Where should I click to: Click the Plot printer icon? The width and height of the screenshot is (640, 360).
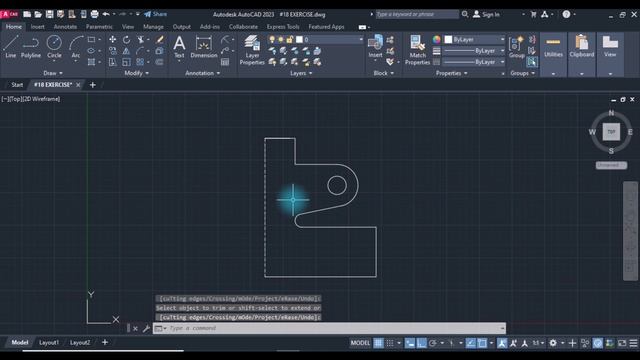click(x=94, y=14)
